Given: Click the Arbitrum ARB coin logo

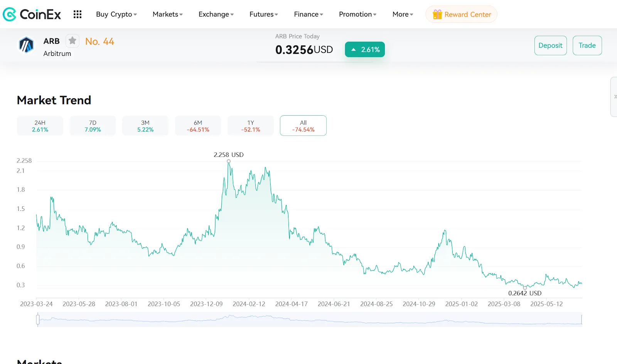Looking at the screenshot, I should pos(26,45).
